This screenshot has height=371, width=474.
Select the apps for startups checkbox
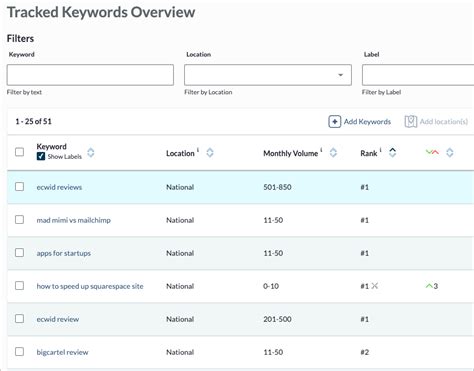[19, 253]
